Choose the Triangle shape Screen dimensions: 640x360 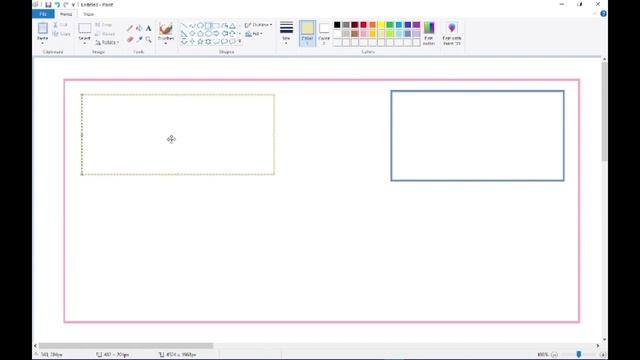pyautogui.click(x=232, y=26)
